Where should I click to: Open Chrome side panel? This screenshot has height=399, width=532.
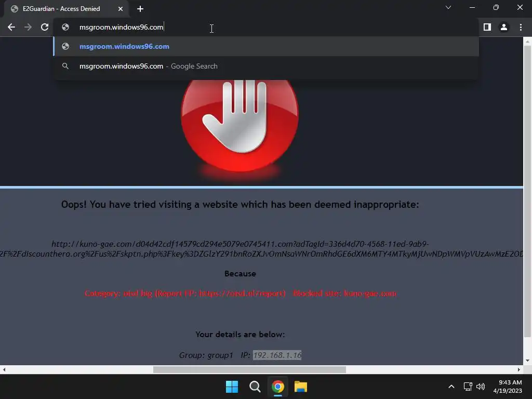click(487, 27)
